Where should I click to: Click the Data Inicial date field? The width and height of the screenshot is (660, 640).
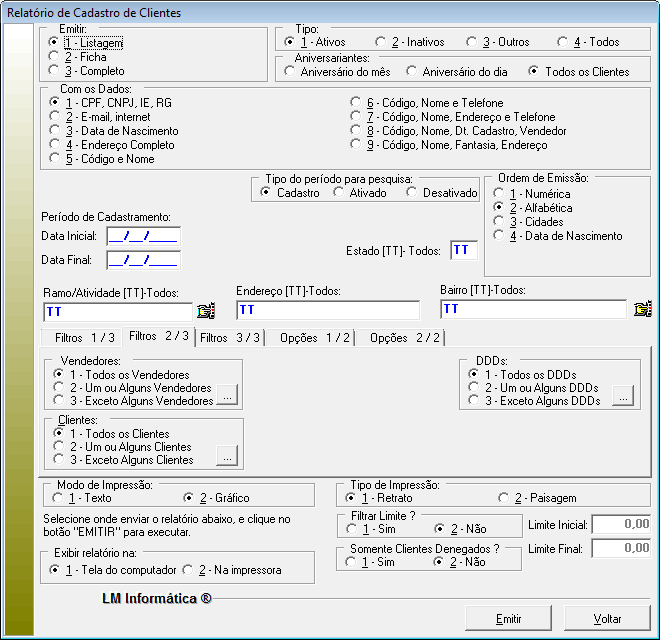[142, 236]
